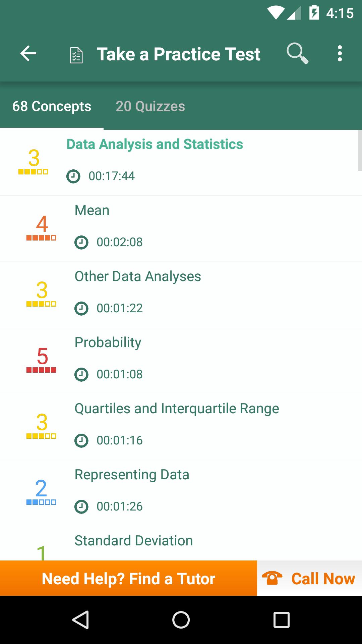Select the 68 Concepts tab
The height and width of the screenshot is (644, 362).
tap(52, 106)
